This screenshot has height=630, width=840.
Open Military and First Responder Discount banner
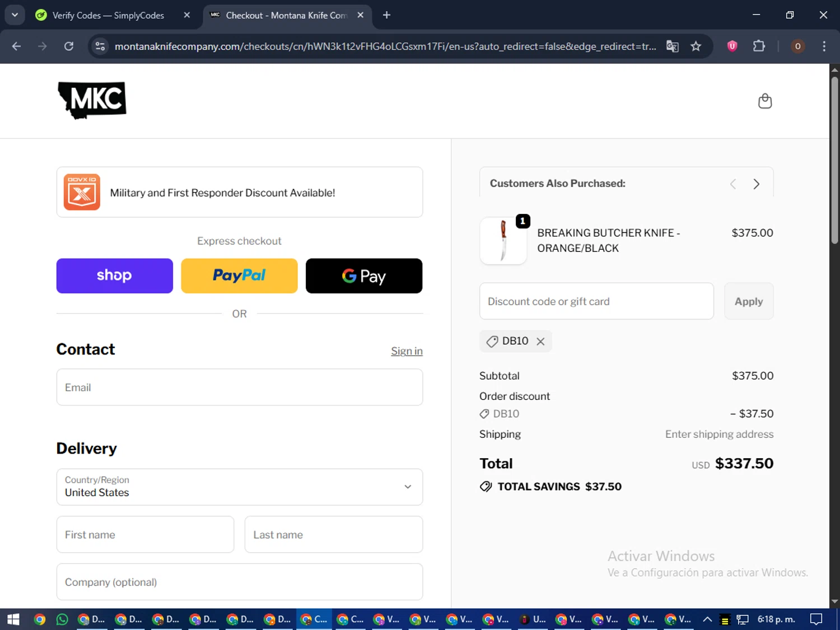point(240,192)
